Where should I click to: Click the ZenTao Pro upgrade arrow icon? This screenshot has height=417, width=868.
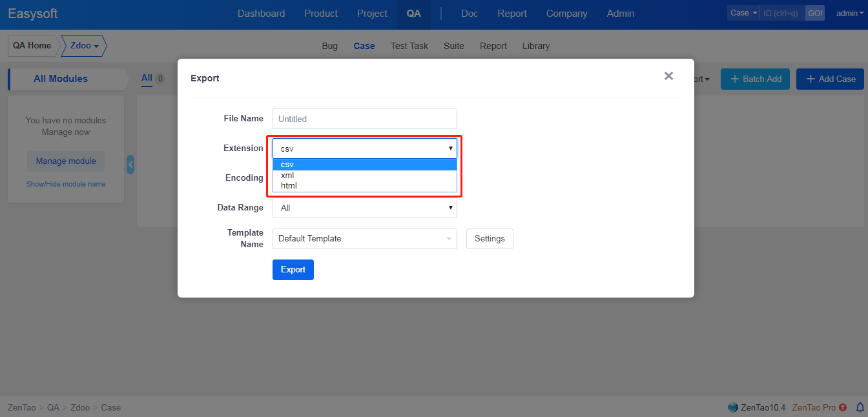(x=843, y=407)
